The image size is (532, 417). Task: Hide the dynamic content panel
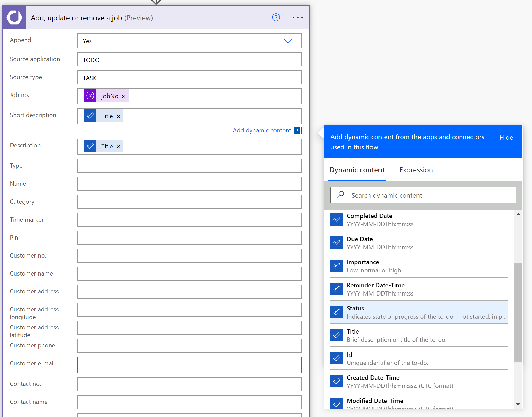point(506,137)
